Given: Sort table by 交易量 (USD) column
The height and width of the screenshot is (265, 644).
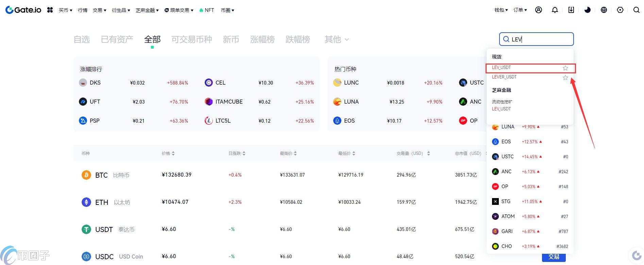Looking at the screenshot, I should coord(413,154).
